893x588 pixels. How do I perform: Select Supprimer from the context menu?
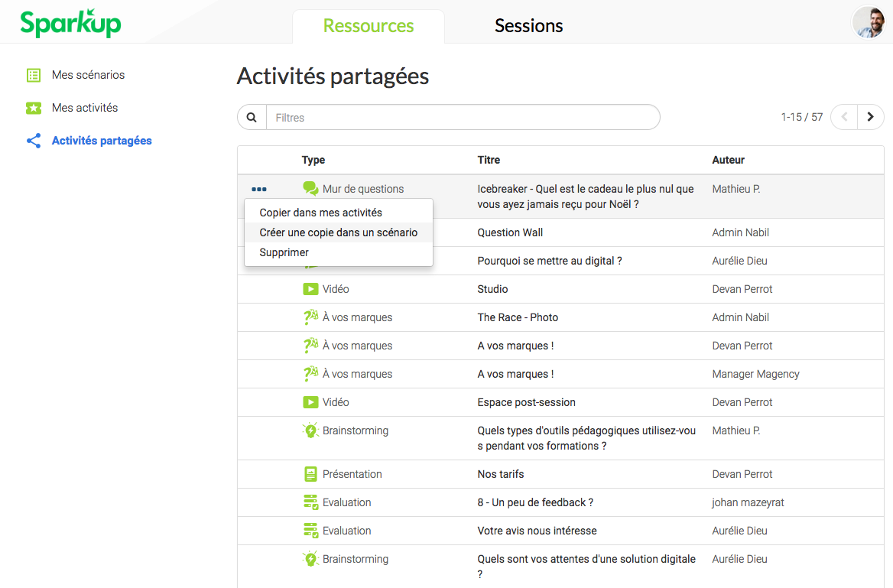pyautogui.click(x=339, y=252)
